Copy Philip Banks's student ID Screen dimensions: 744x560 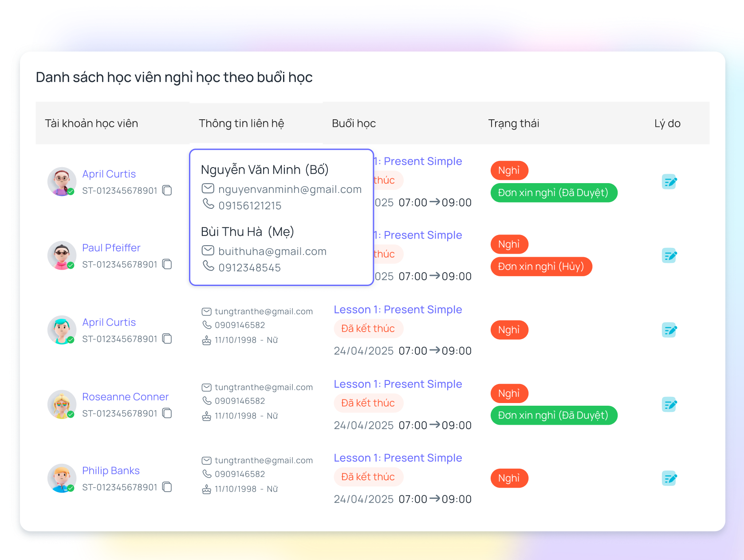(167, 487)
